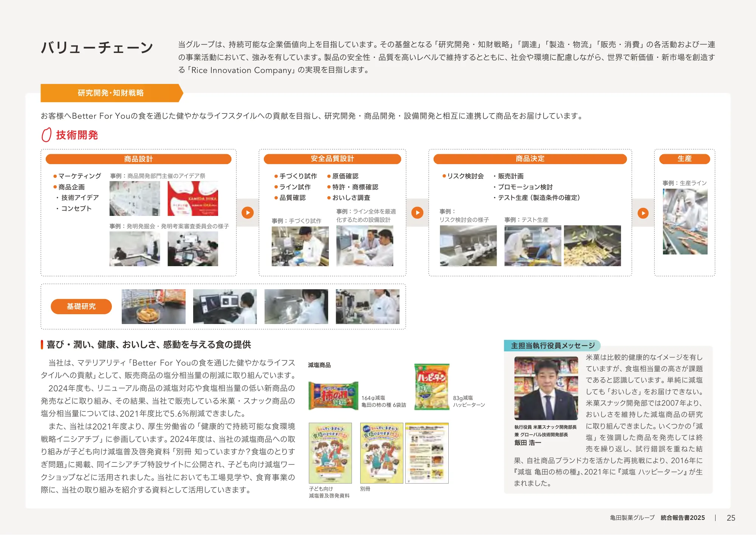Click the orange arrow after 安全品質設計 section

pos(417,213)
